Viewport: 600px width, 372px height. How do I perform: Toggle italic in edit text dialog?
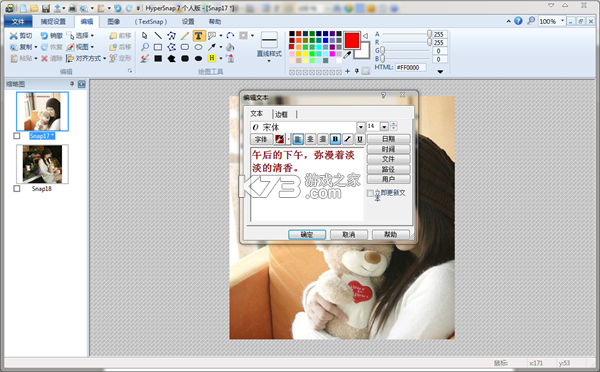pyautogui.click(x=347, y=139)
